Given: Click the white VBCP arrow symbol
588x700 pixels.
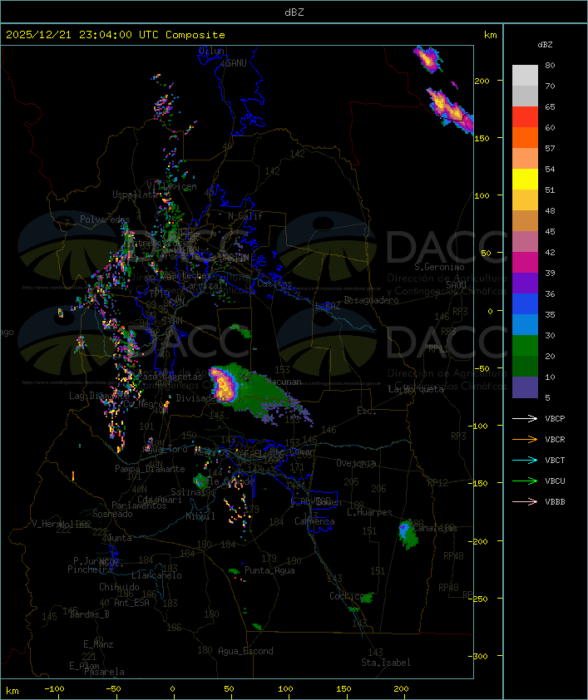Looking at the screenshot, I should (525, 418).
